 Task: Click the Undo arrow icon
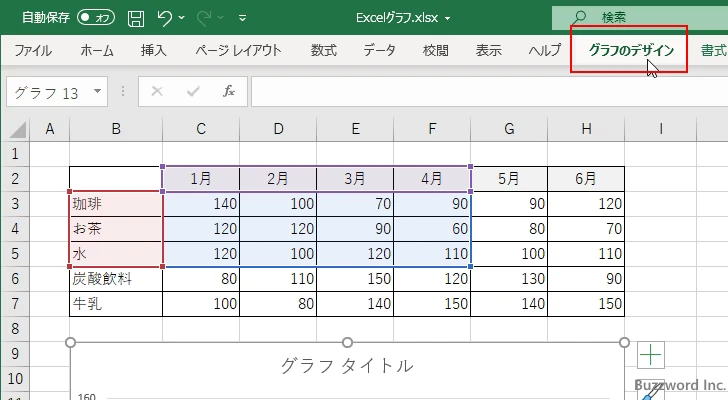click(166, 17)
